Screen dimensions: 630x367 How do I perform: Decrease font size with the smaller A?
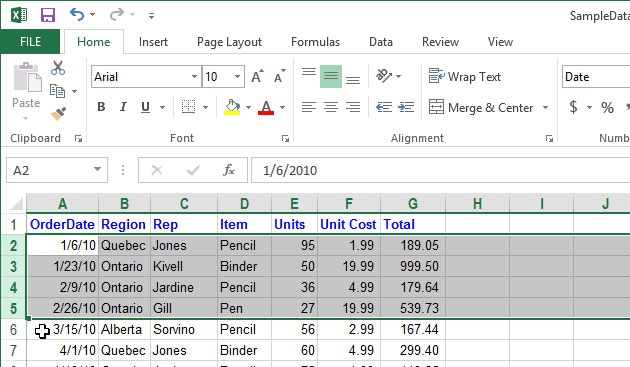280,76
